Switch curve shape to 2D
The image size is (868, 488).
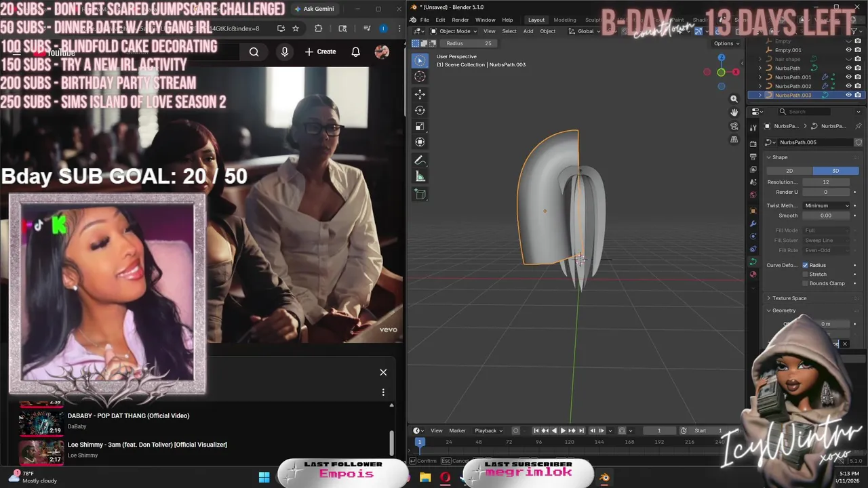(789, 171)
